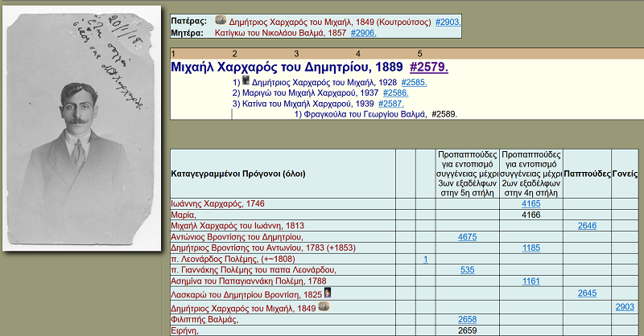This screenshot has height=336, width=644.
Task: Click the main person link #2579
Action: 429,68
